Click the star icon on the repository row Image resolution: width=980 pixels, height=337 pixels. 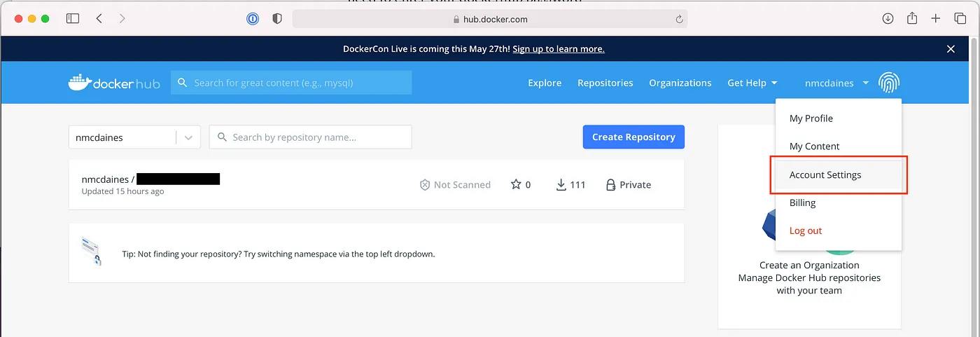(x=516, y=184)
